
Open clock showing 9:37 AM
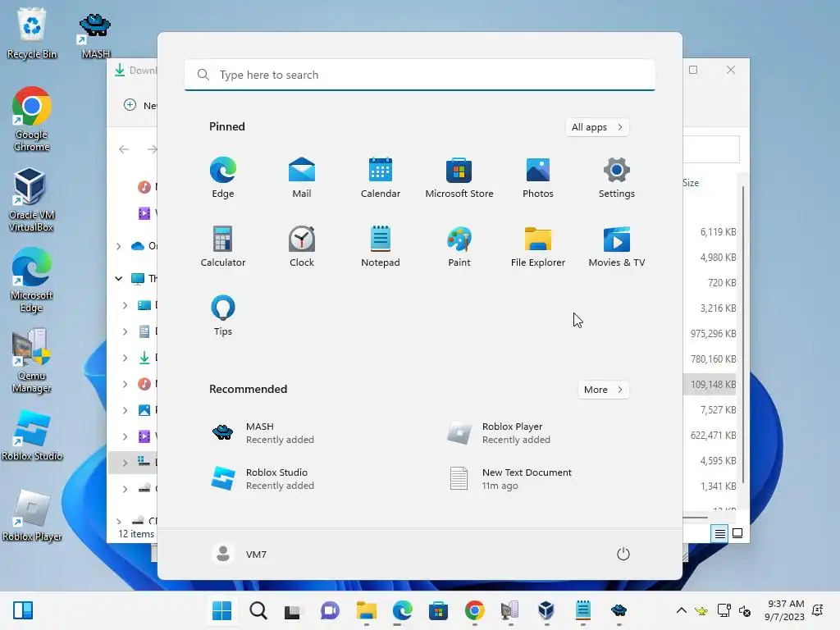click(x=785, y=610)
